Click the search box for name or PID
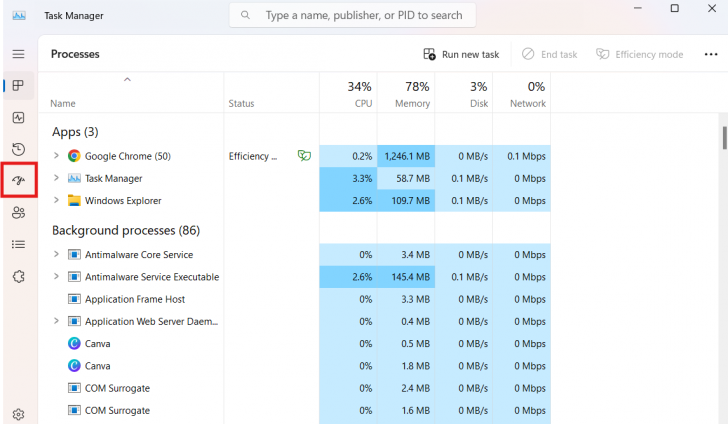 352,15
